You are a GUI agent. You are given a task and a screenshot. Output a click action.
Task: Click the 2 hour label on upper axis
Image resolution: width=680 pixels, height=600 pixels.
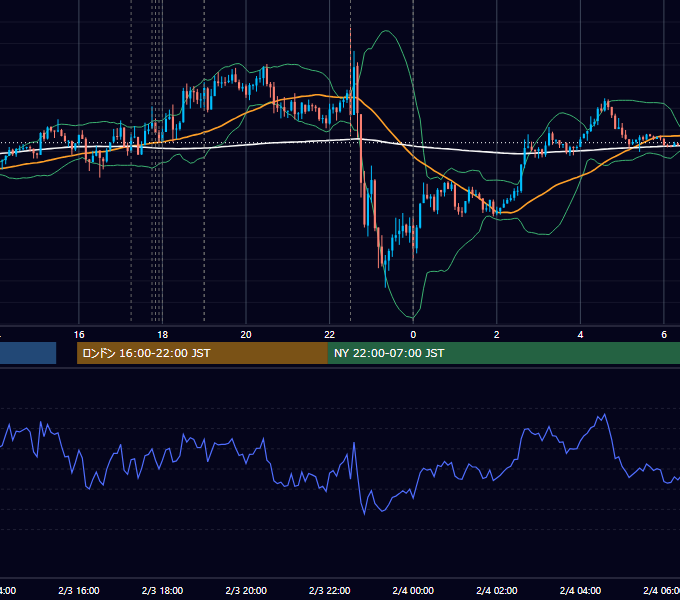pos(497,335)
